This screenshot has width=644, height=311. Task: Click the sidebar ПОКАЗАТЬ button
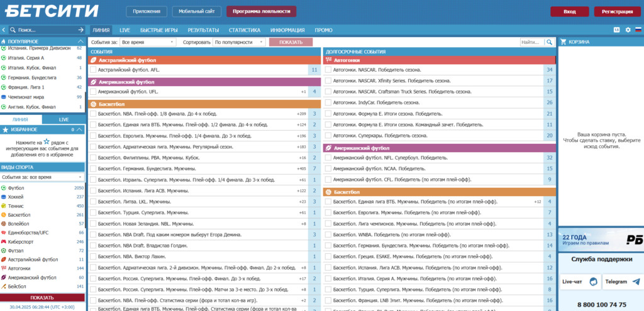pyautogui.click(x=42, y=297)
